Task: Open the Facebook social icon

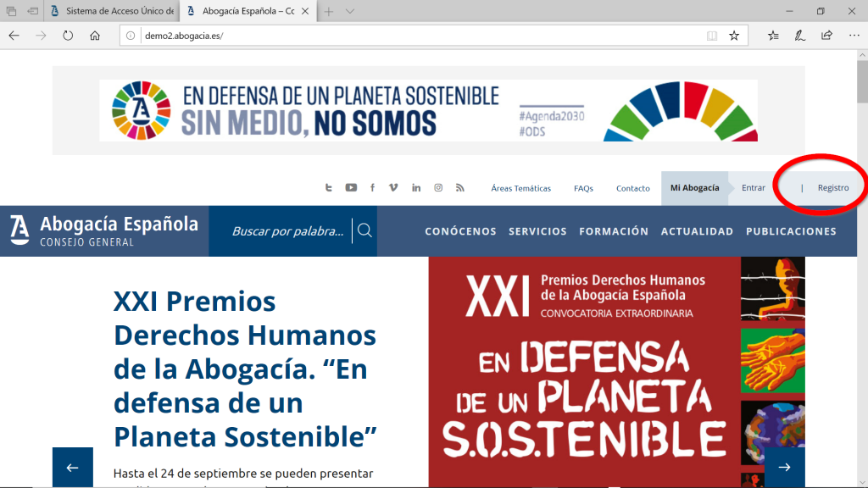Action: tap(373, 187)
